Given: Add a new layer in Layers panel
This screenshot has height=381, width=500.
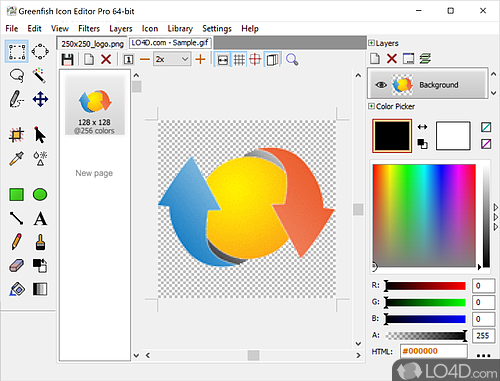Looking at the screenshot, I should pyautogui.click(x=375, y=59).
